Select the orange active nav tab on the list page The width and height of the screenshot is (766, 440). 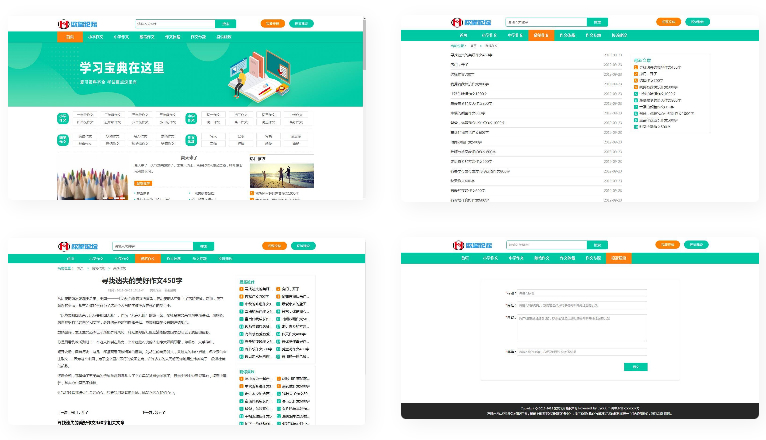[x=540, y=35]
